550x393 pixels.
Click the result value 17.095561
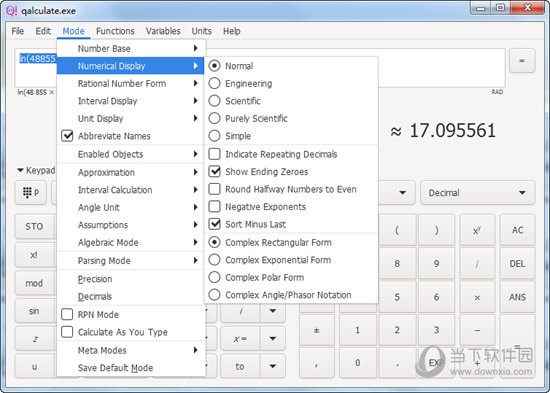[x=452, y=131]
